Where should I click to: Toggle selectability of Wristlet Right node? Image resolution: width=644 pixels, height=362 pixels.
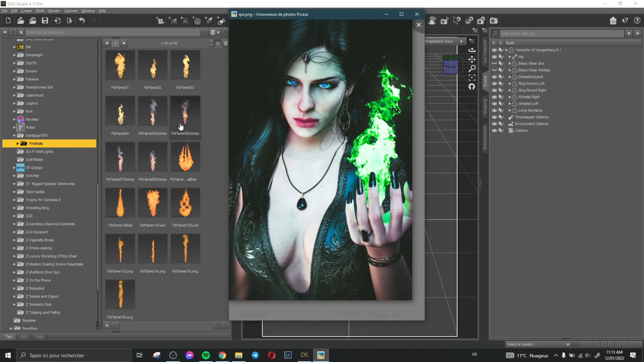(x=501, y=97)
